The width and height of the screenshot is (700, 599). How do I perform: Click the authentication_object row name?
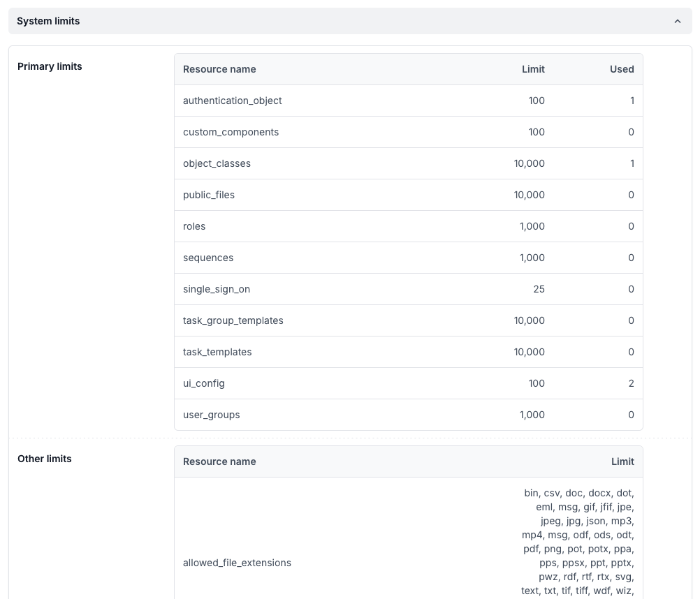[232, 101]
